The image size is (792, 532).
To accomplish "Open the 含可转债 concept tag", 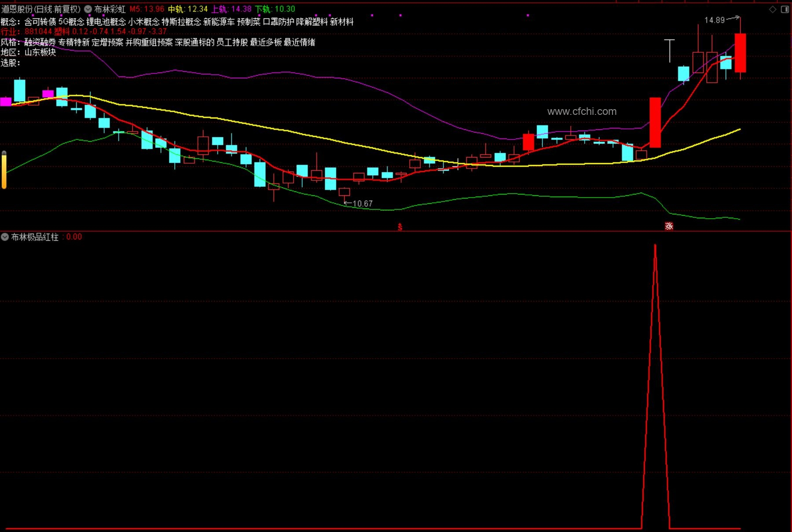I will pyautogui.click(x=40, y=22).
